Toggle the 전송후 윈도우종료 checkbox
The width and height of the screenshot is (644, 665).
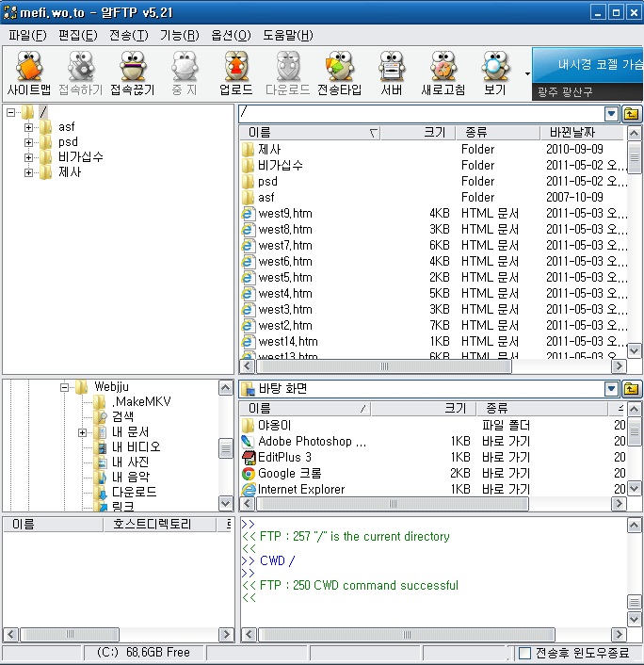(525, 653)
